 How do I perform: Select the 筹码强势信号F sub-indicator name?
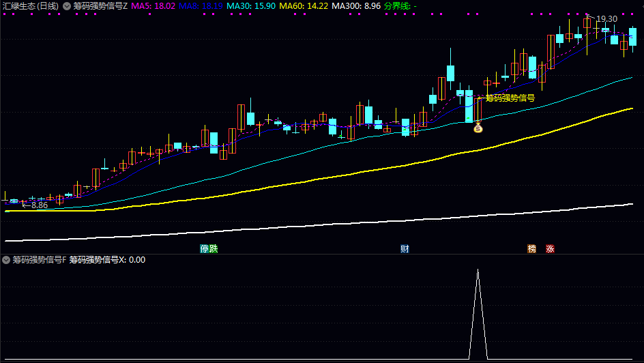pos(39,260)
